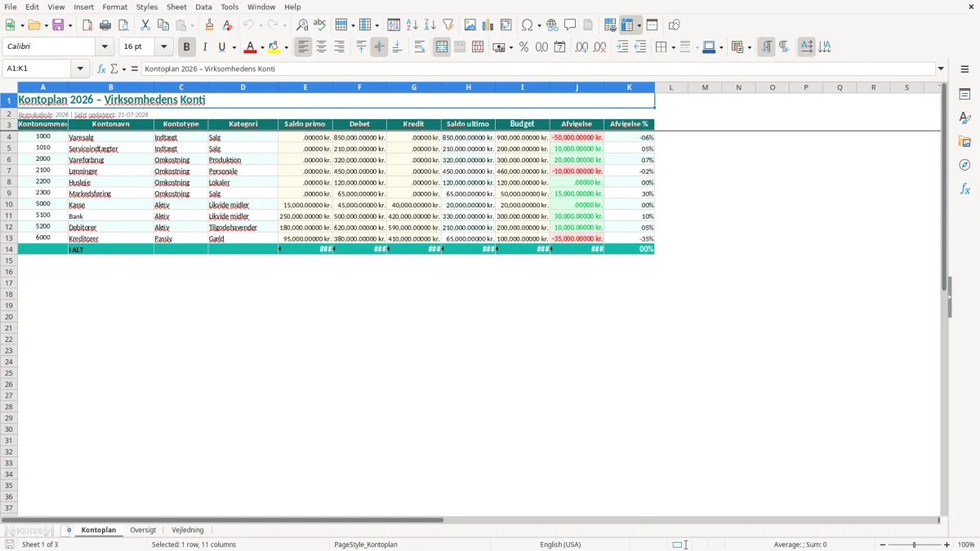The height and width of the screenshot is (551, 980).
Task: Open Conditional Formatting dropdown arrow
Action: tap(749, 47)
